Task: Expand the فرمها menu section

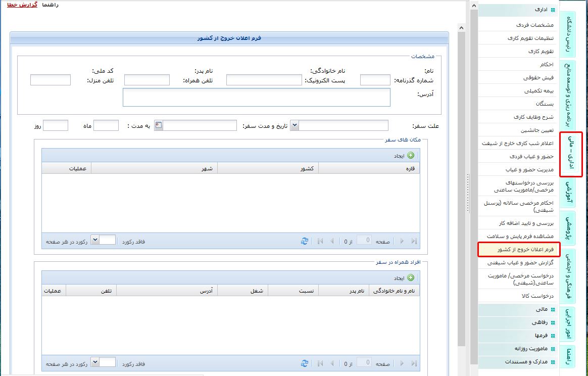Action: click(x=517, y=336)
